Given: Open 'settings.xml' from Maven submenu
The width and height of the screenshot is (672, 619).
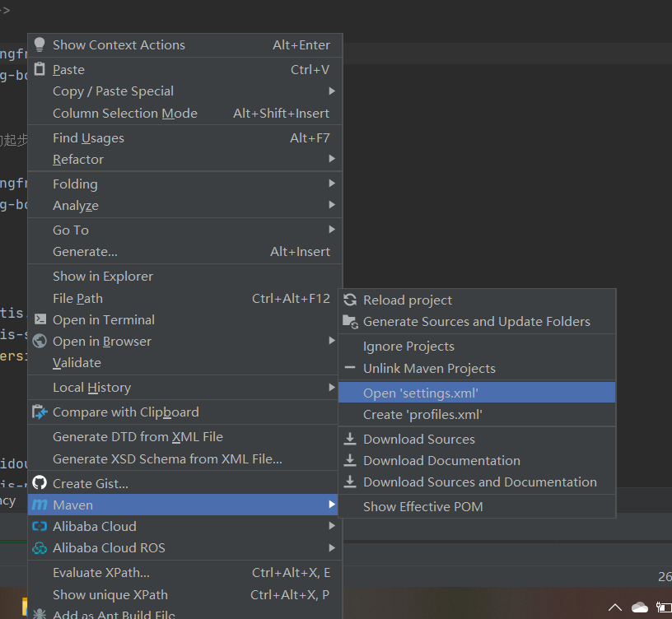Looking at the screenshot, I should [477, 393].
